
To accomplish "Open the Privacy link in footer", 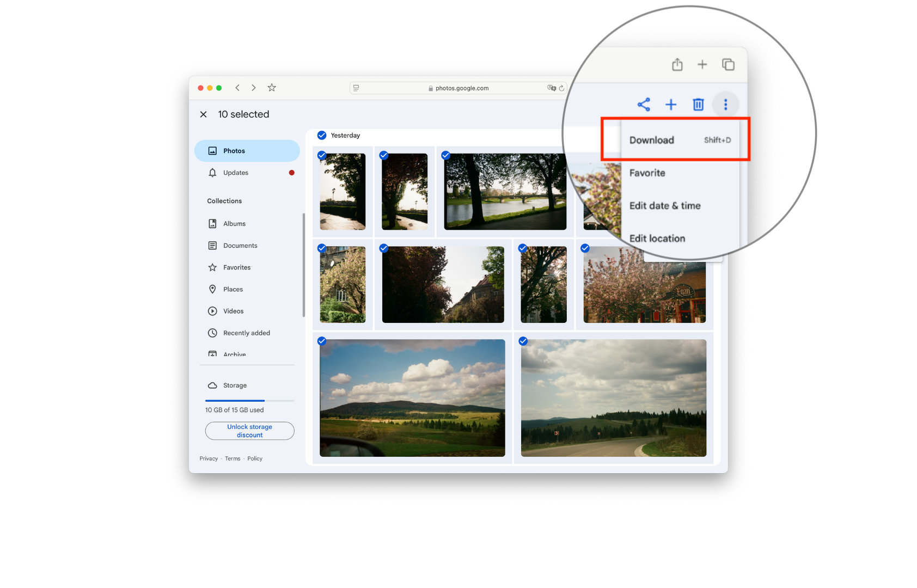I will [209, 458].
